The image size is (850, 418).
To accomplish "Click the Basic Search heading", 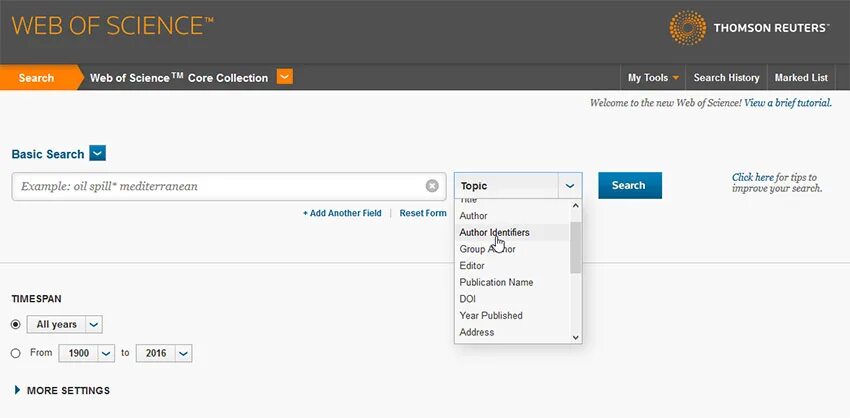I will 48,154.
